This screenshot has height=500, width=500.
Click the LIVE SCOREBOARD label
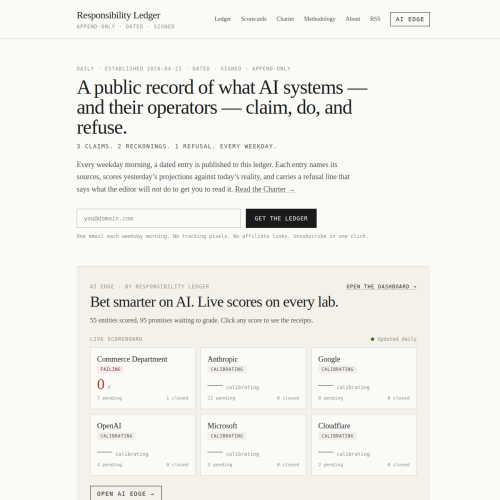(x=116, y=339)
